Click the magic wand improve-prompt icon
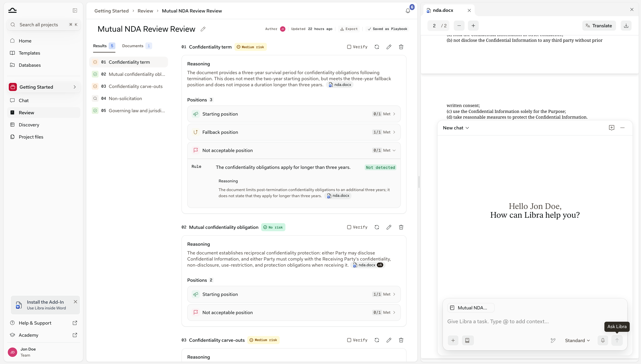The image size is (641, 364). click(x=553, y=340)
